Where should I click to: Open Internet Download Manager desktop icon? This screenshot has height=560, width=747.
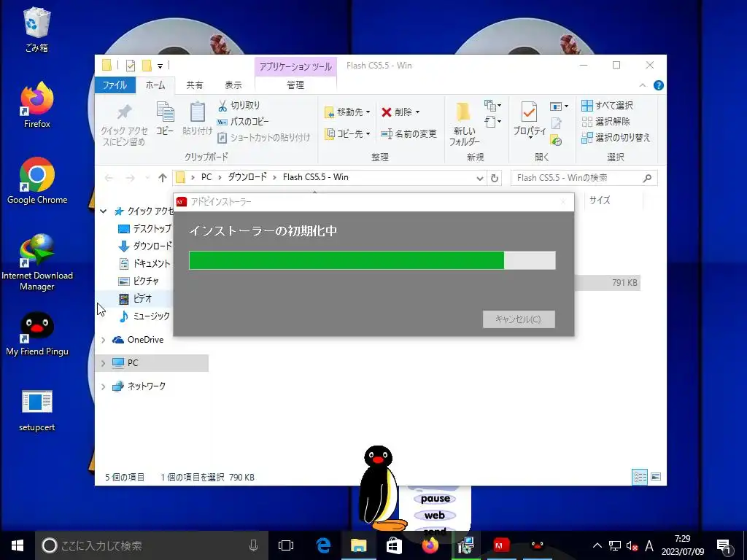(36, 262)
